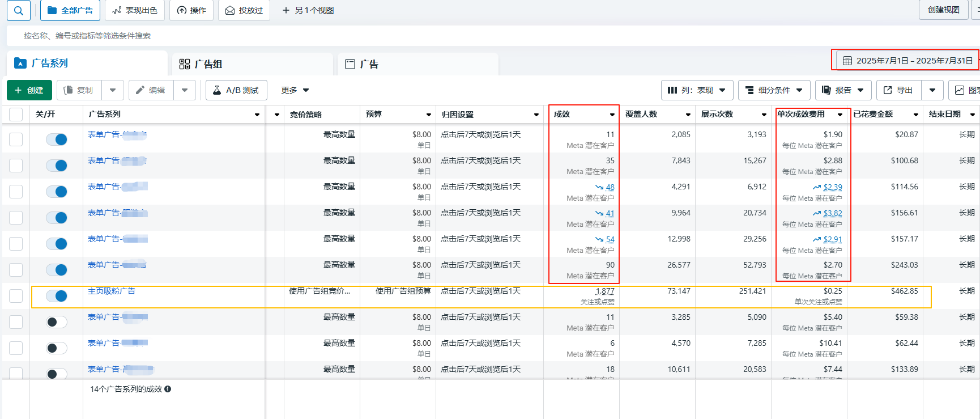Viewport: 980px width, 419px height.
Task: Click the 导出 export button
Action: (x=899, y=90)
